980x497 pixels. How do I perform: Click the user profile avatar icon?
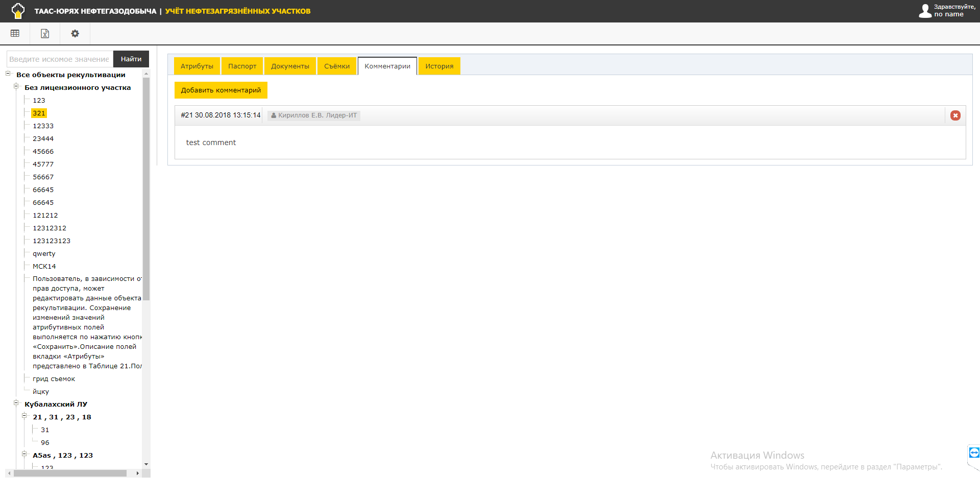[x=925, y=11]
